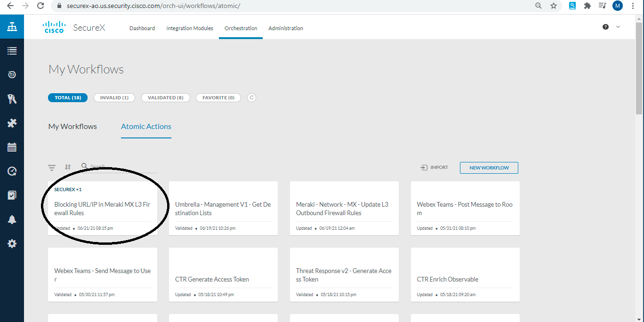This screenshot has width=644, height=322.
Task: Click the browser zoom magnifier icon
Action: 539,6
